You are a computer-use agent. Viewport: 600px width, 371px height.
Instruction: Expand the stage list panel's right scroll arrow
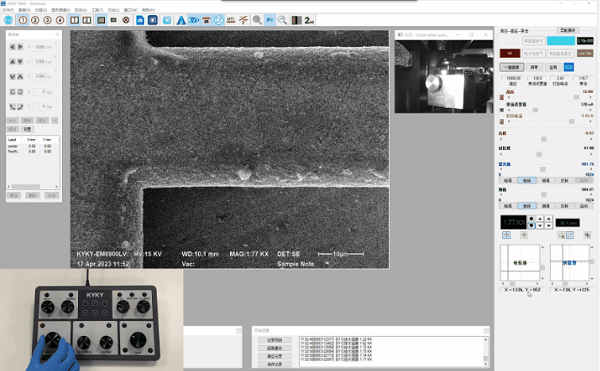[x=56, y=187]
